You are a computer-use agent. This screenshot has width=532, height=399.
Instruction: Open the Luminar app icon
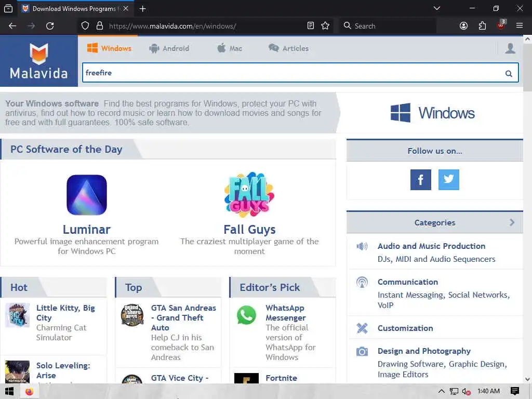[x=87, y=195]
